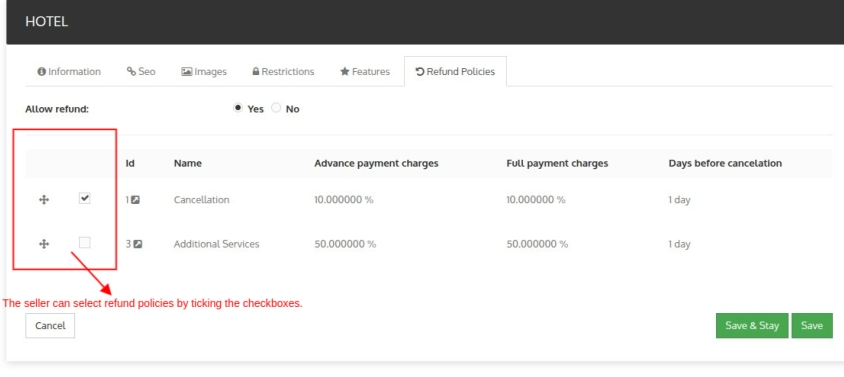Open the Seo tab
The height and width of the screenshot is (377, 844).
[141, 72]
